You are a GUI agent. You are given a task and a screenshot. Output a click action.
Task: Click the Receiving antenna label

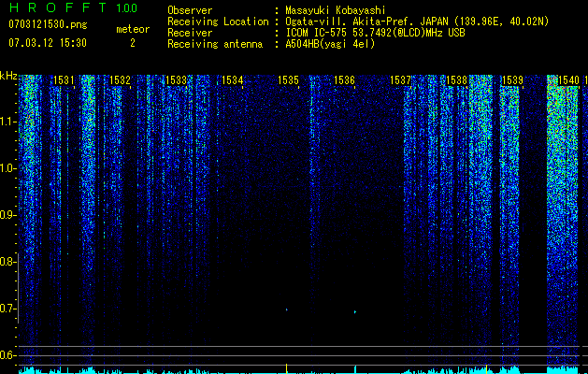point(215,44)
